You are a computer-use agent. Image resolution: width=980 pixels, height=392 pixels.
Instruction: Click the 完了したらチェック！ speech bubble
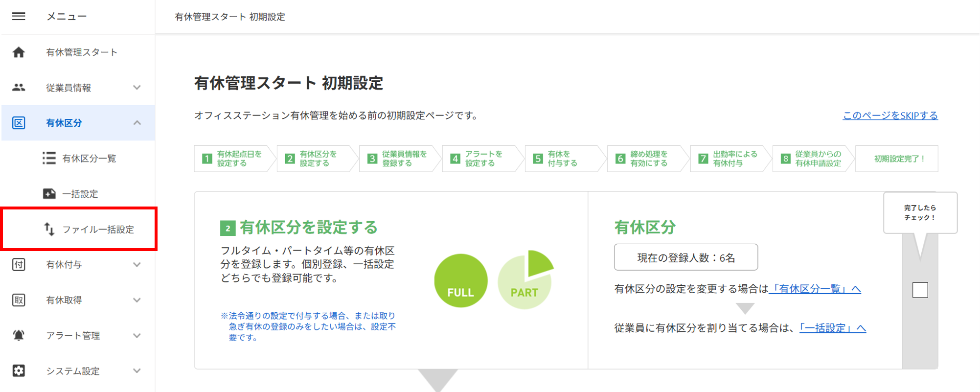pyautogui.click(x=920, y=213)
